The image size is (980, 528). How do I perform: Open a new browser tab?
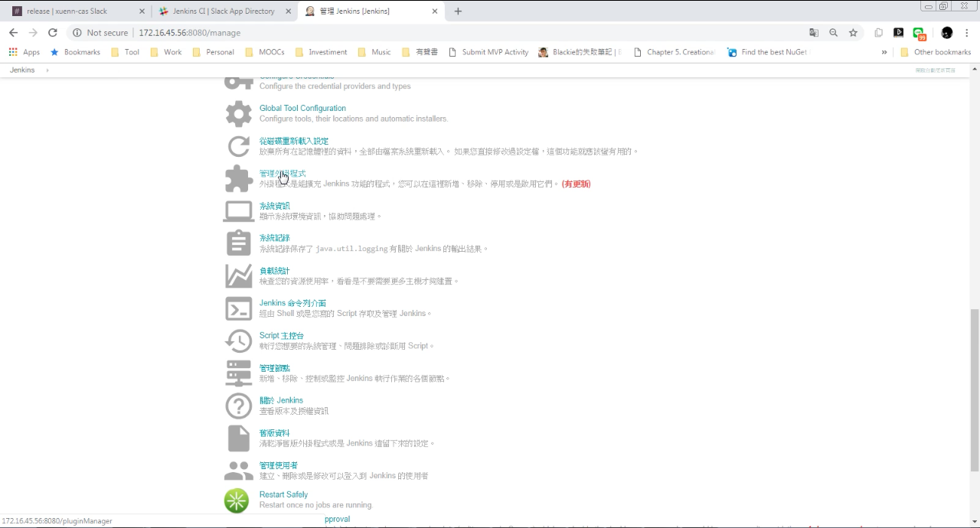pos(458,11)
